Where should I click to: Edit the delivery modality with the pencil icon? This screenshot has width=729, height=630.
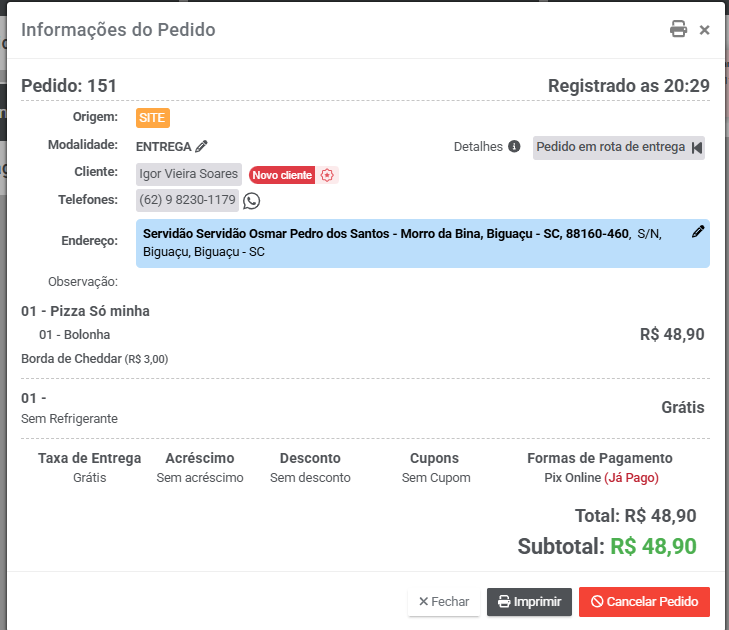point(202,146)
